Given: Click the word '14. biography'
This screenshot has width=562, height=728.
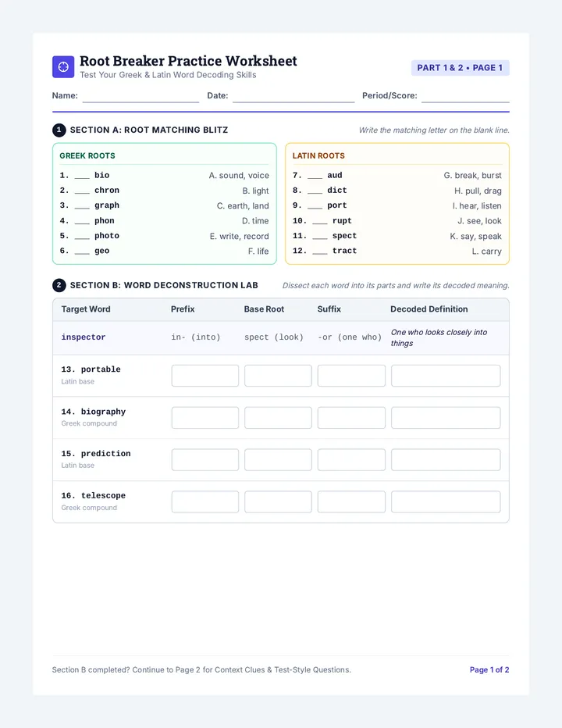Looking at the screenshot, I should pos(94,412).
